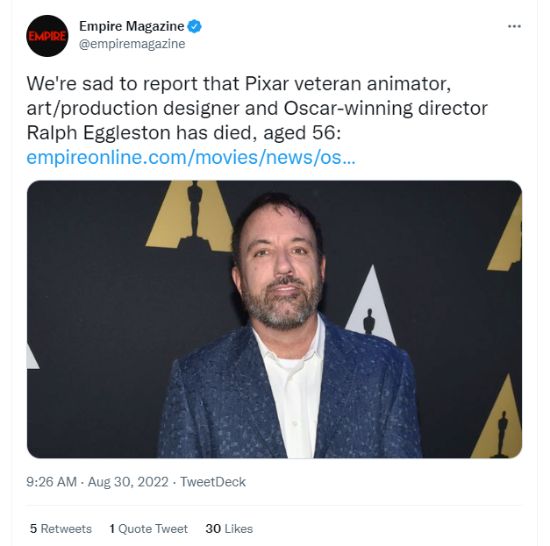This screenshot has width=550, height=546.
Task: Open the tweet photo of the man
Action: [x=274, y=319]
